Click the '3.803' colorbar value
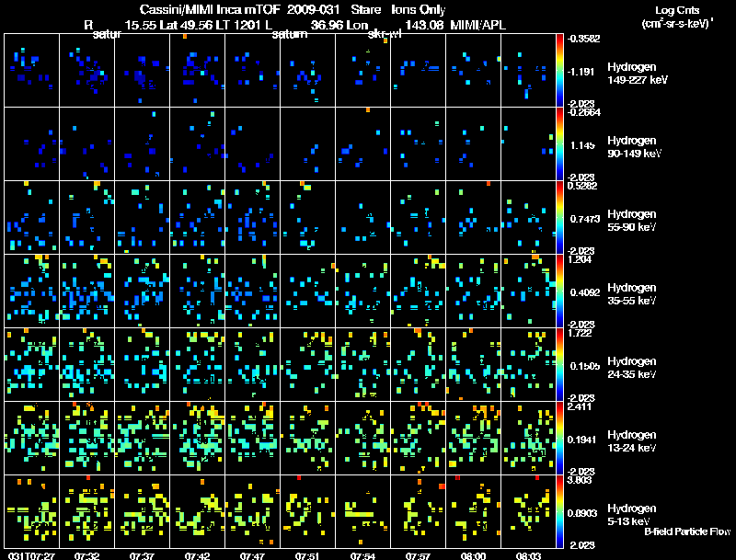The width and height of the screenshot is (736, 560). [x=580, y=480]
